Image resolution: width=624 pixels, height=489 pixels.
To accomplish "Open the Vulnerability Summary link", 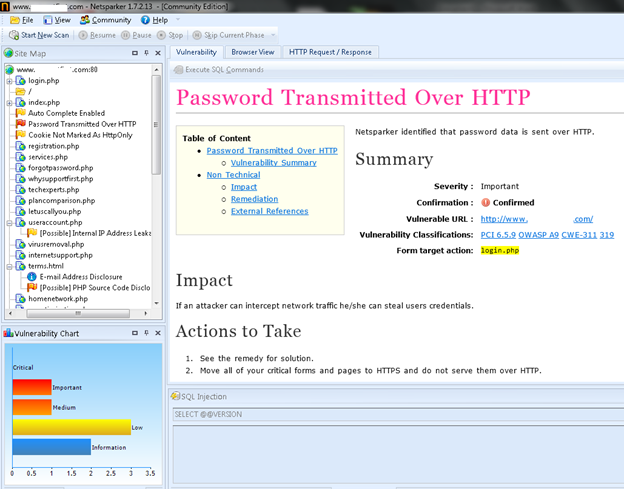I will click(x=273, y=163).
